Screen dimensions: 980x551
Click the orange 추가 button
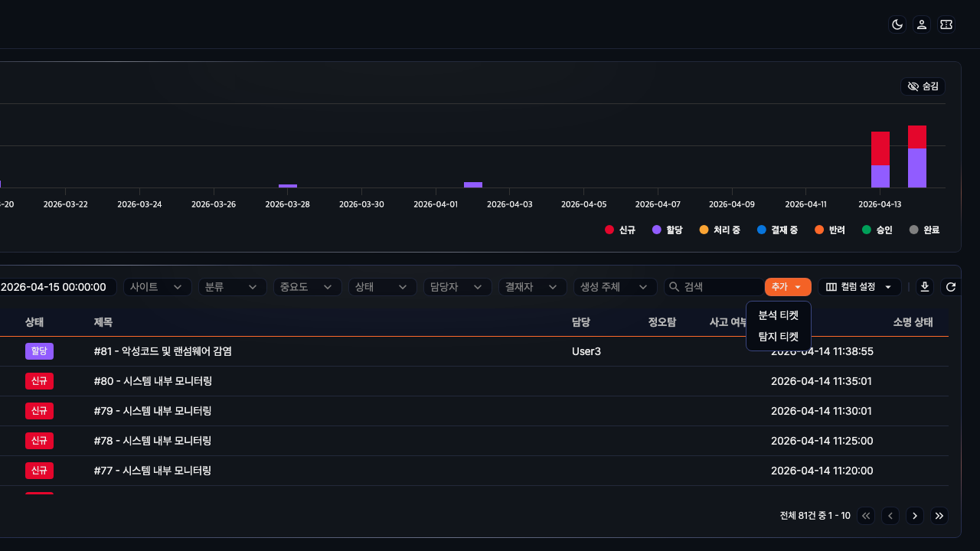tap(787, 287)
